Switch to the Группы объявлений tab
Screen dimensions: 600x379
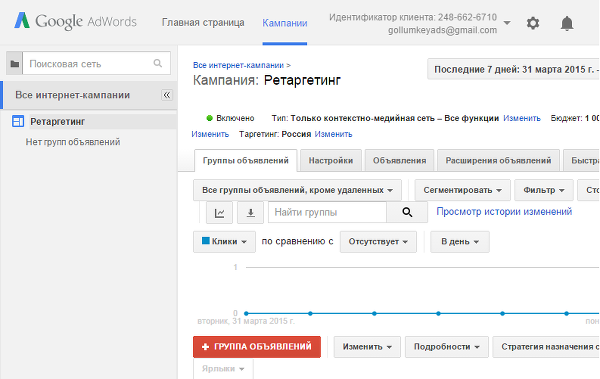point(246,160)
